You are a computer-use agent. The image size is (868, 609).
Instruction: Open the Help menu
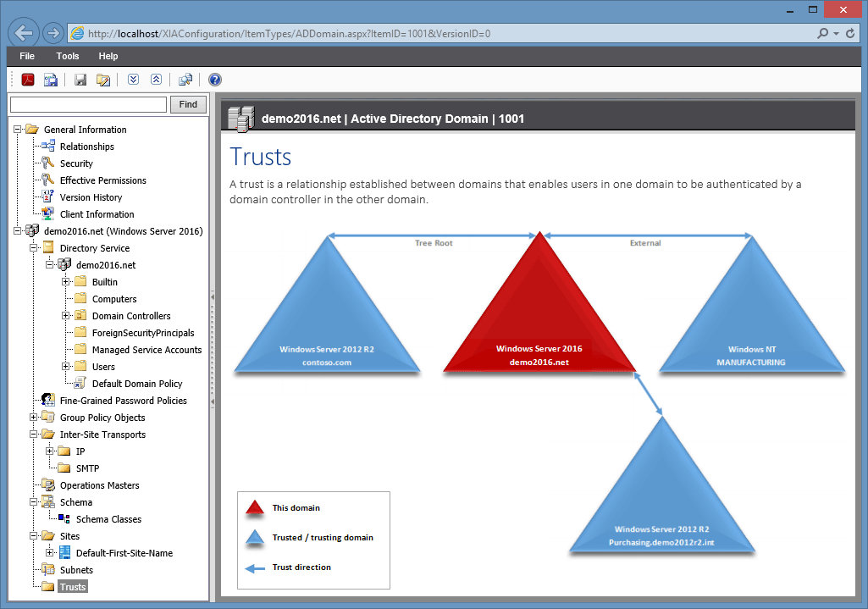(108, 56)
